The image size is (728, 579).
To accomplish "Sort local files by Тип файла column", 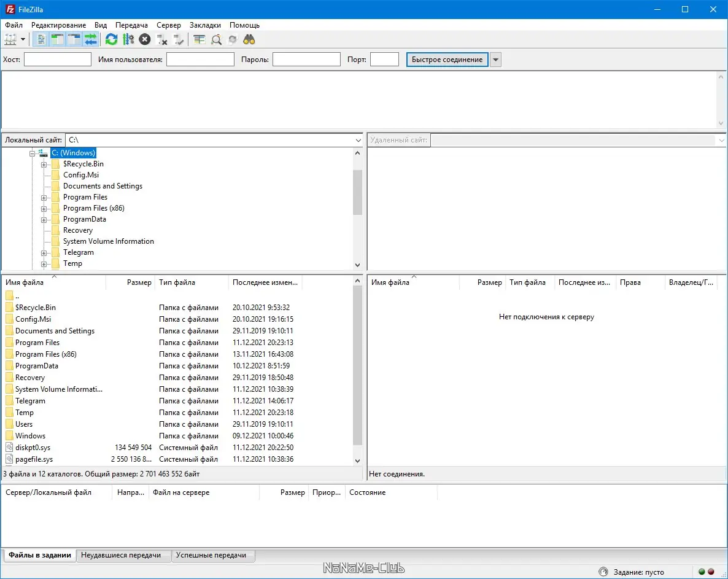I will (x=192, y=282).
